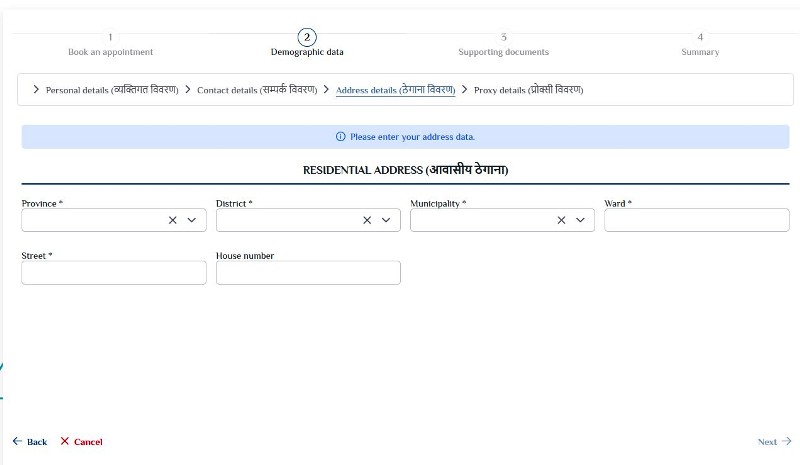This screenshot has height=465, width=800.
Task: Click the chevron before Personal details
Action: [x=36, y=89]
